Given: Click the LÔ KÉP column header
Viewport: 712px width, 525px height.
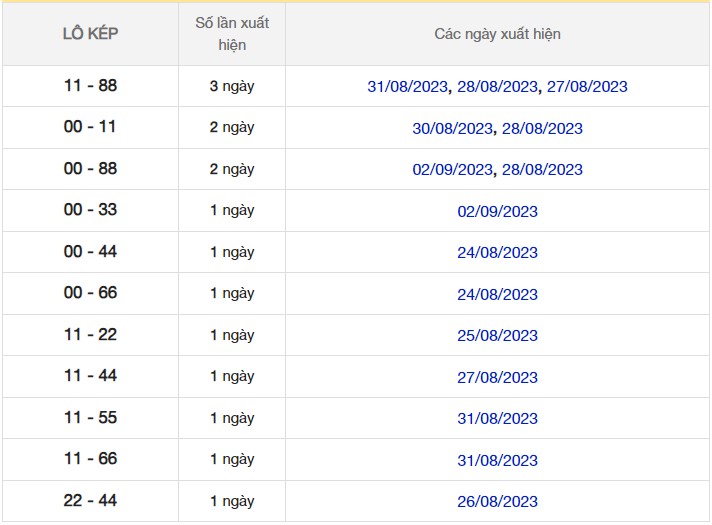Looking at the screenshot, I should coord(90,34).
